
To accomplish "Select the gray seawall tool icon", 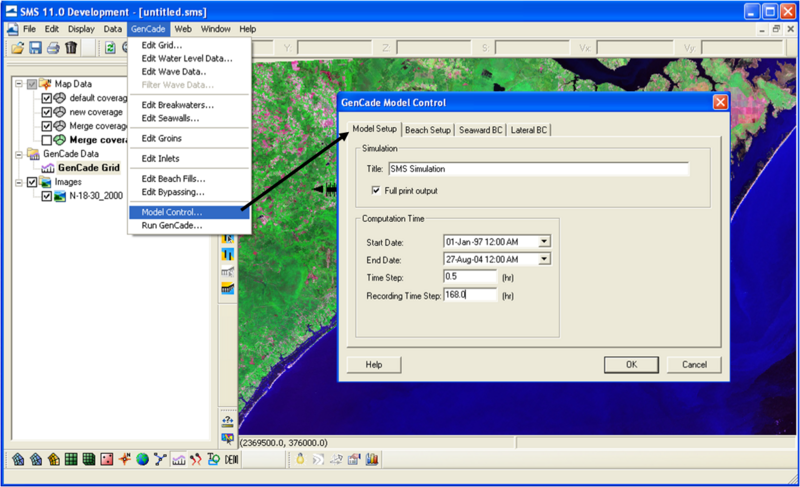I will click(x=228, y=271).
